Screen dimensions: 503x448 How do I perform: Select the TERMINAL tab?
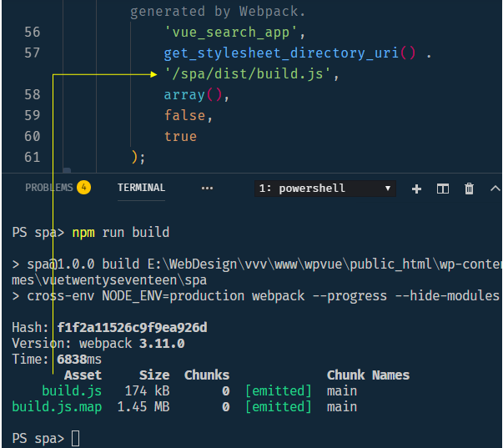tap(141, 188)
